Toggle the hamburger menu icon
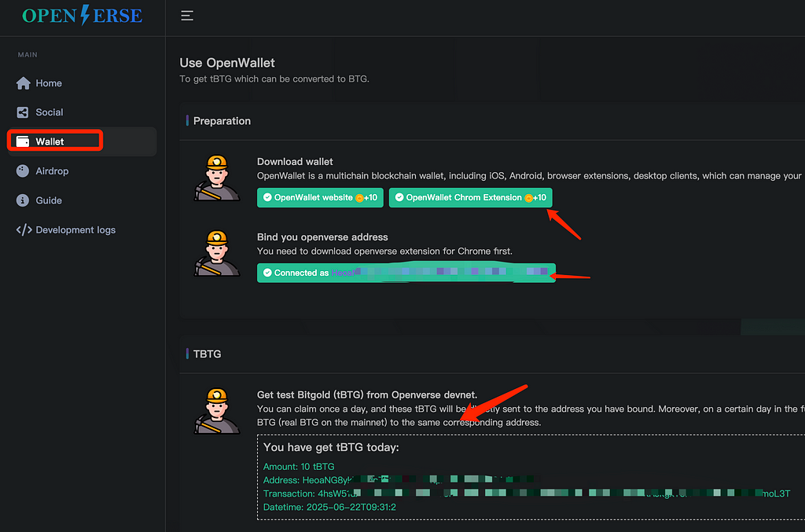The height and width of the screenshot is (532, 805). 187,16
